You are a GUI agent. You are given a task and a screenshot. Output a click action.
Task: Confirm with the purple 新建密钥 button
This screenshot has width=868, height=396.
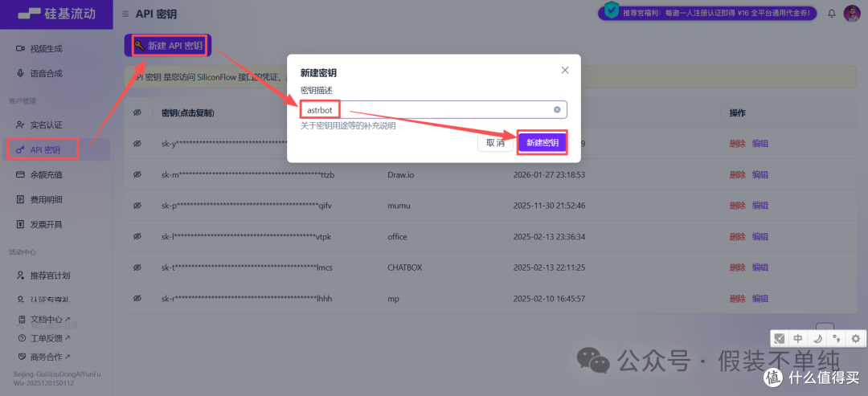point(542,143)
